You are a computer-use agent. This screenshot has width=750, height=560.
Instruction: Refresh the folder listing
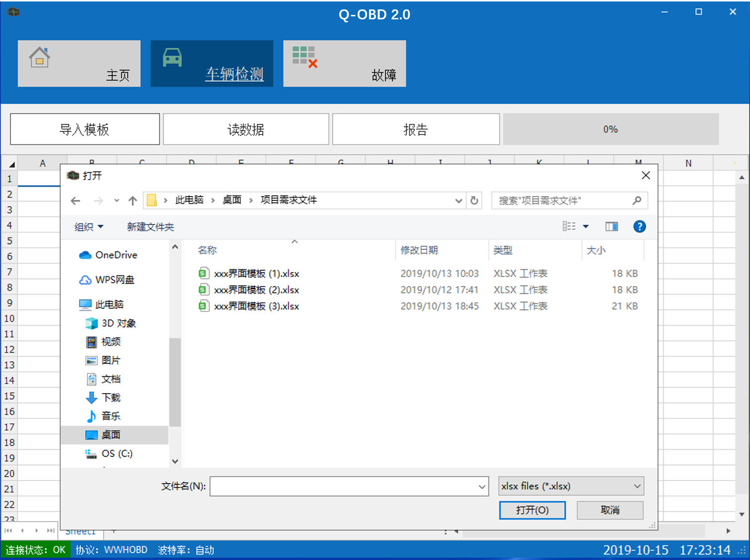click(474, 201)
